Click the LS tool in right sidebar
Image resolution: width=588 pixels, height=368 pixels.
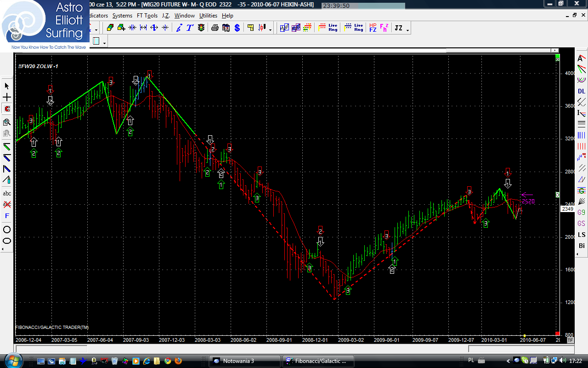click(582, 235)
